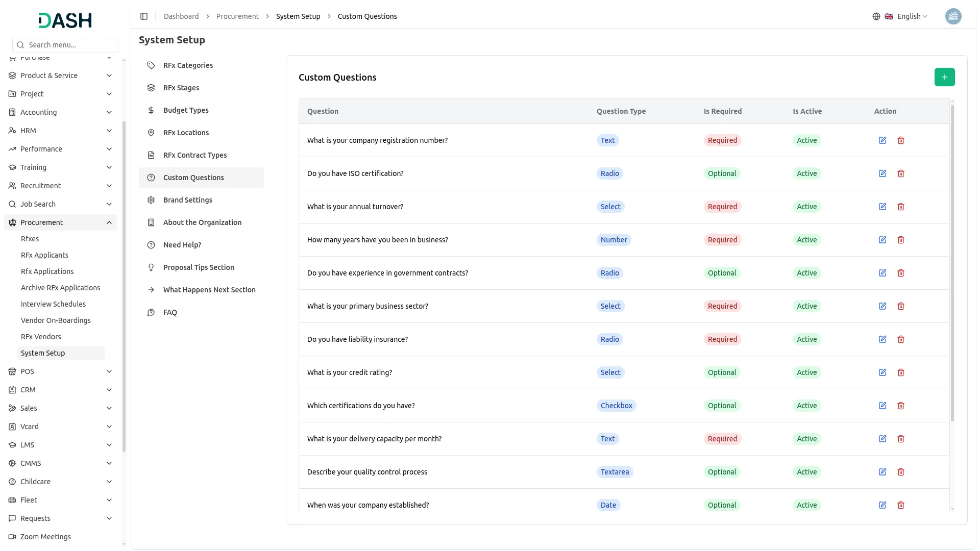Click the questions table vertical scrollbar
Screen dimensions: 980x551
click(952, 263)
